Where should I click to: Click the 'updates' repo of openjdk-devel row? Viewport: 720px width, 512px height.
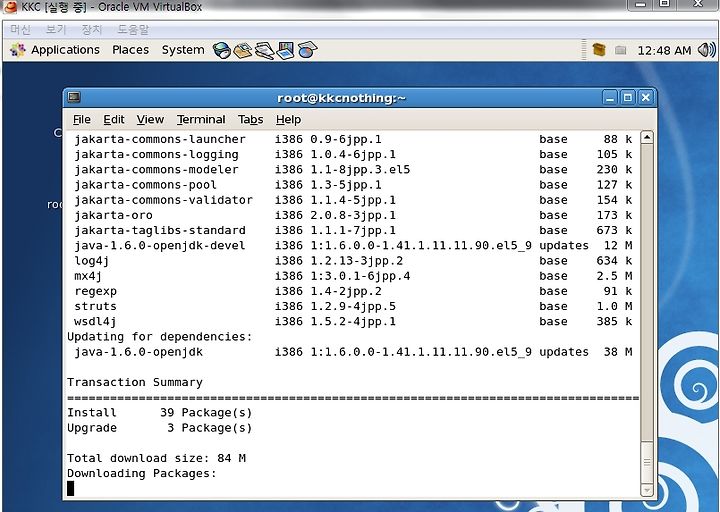[564, 245]
